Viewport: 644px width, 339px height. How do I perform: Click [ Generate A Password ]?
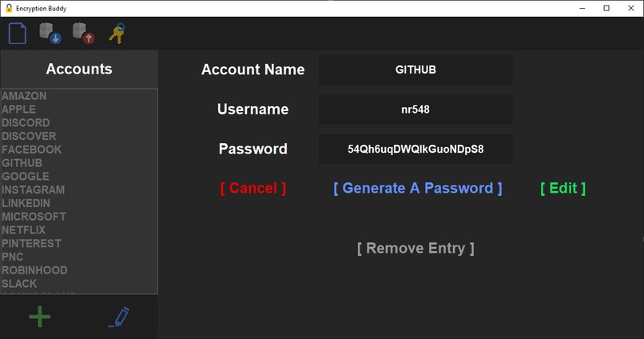coord(418,188)
